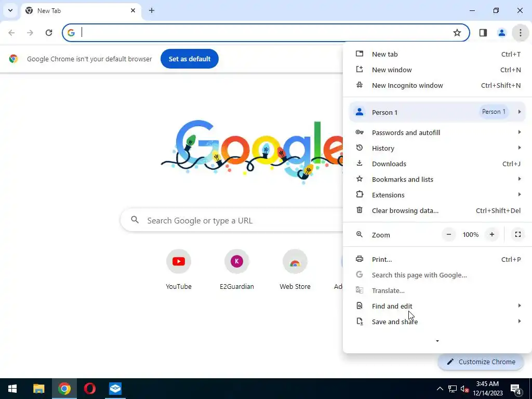This screenshot has width=532, height=399.
Task: Click the profile avatar icon in toolbar
Action: [501, 33]
